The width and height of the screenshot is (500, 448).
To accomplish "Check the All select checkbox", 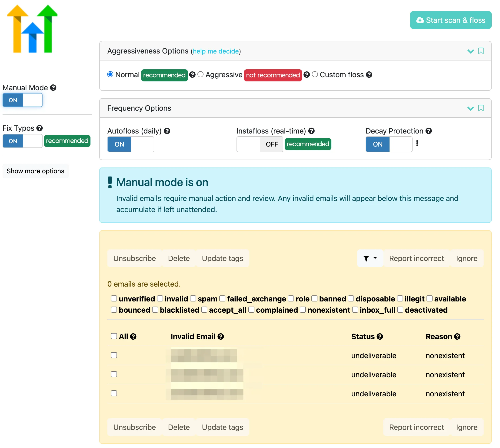I will coord(114,336).
